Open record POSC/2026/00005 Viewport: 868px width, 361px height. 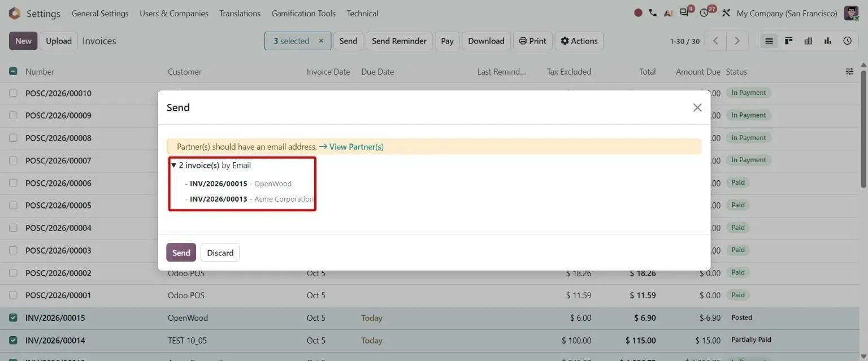point(58,205)
